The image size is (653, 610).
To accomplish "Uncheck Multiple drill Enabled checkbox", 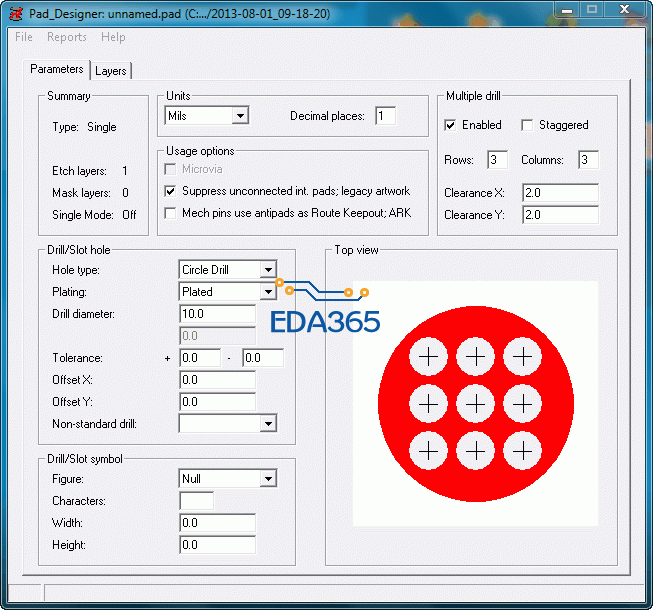I will pyautogui.click(x=450, y=125).
